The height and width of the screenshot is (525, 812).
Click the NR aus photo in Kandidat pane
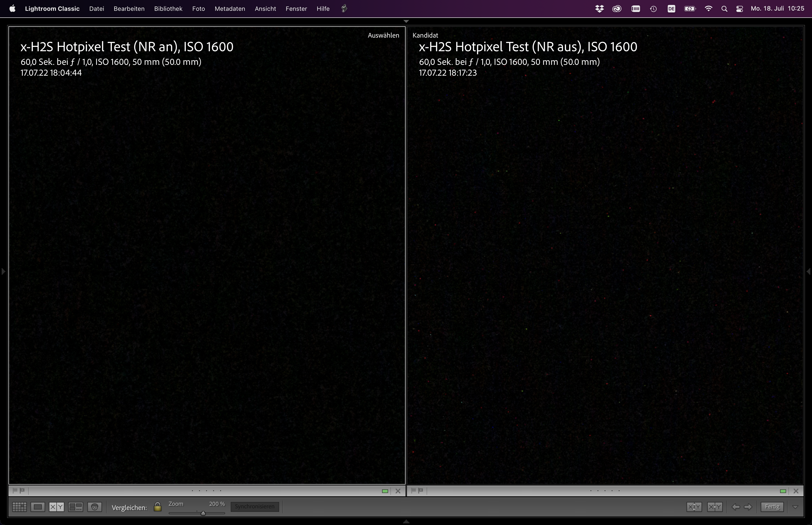[605, 255]
